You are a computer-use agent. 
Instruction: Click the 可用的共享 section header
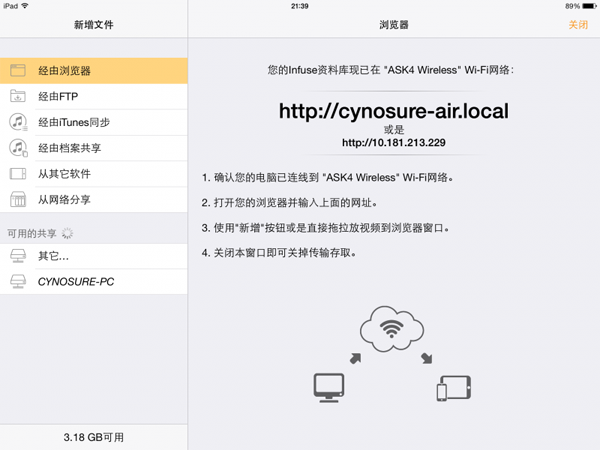tap(32, 233)
